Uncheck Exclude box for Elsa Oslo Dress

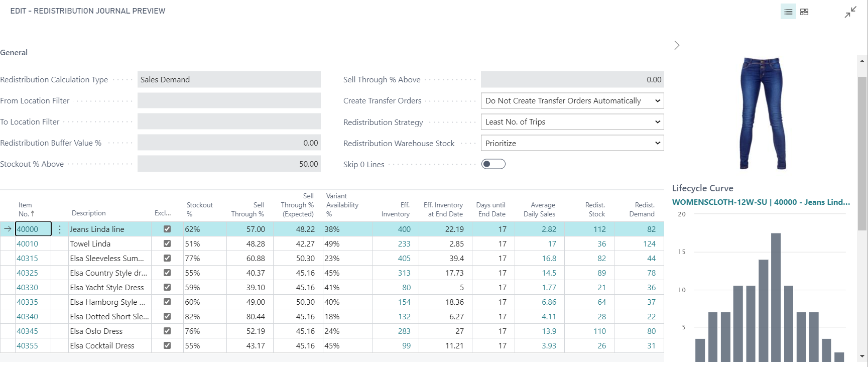[167, 331]
